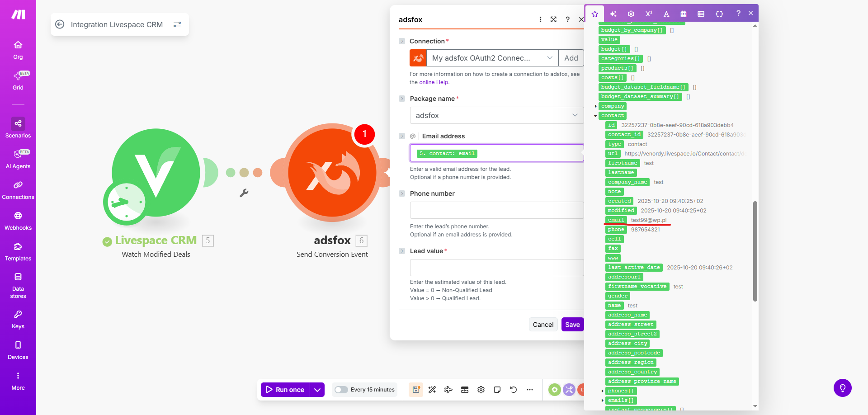The height and width of the screenshot is (415, 868).
Task: Switch to the math functions tab
Action: coord(649,14)
